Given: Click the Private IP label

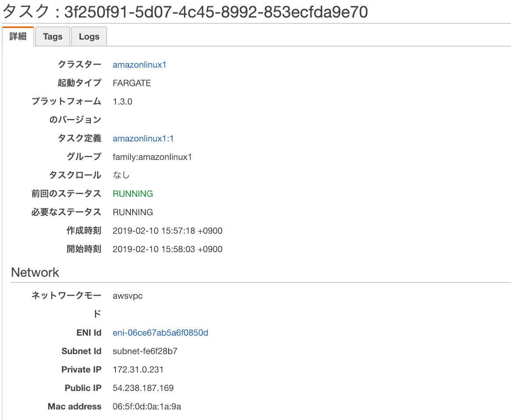Looking at the screenshot, I should [x=82, y=369].
